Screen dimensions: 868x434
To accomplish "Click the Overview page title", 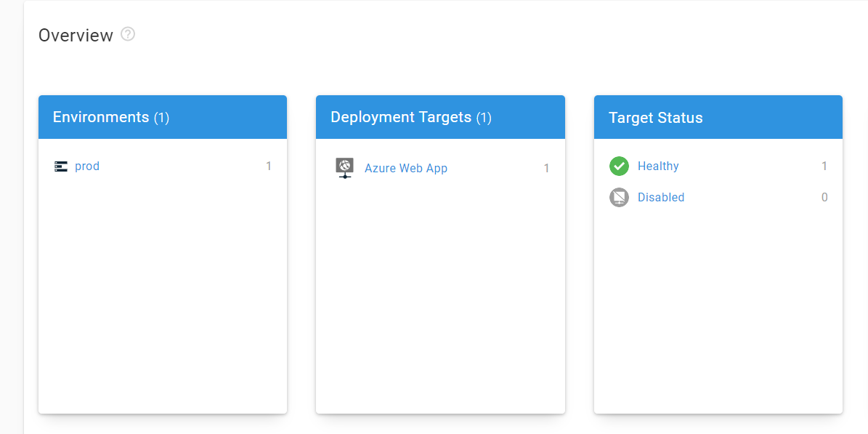I will (x=76, y=35).
